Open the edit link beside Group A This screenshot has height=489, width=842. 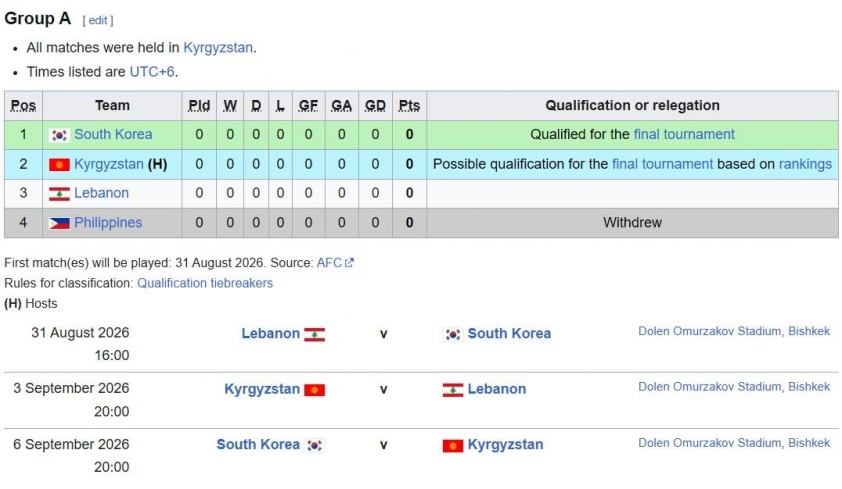pyautogui.click(x=98, y=20)
